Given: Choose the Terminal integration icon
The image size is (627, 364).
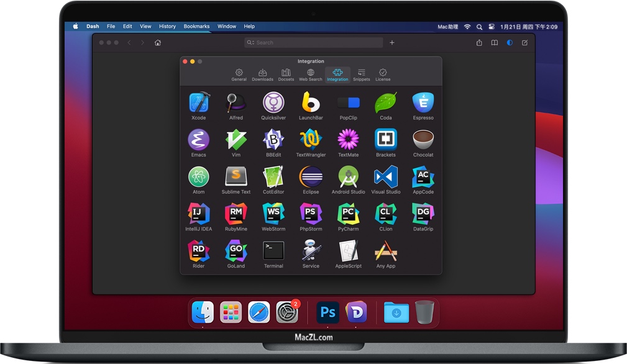Looking at the screenshot, I should (x=273, y=250).
